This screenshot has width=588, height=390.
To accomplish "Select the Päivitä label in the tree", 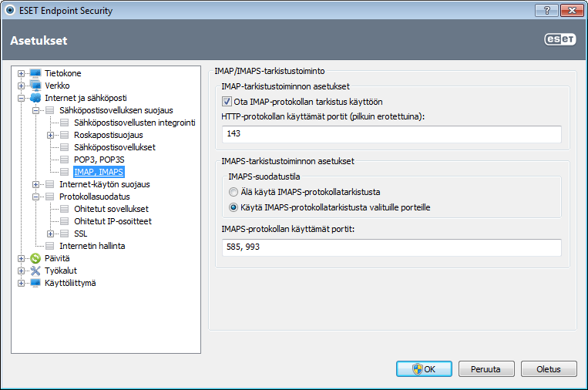I will click(x=57, y=258).
